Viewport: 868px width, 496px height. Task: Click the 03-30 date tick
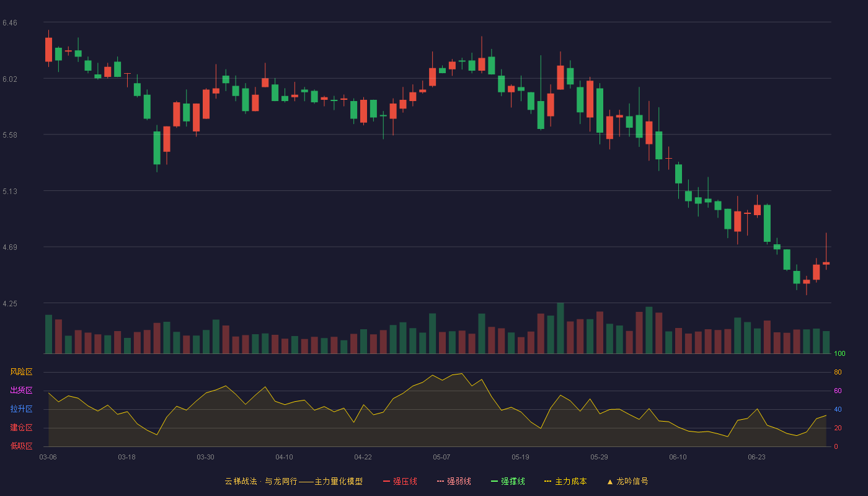205,457
